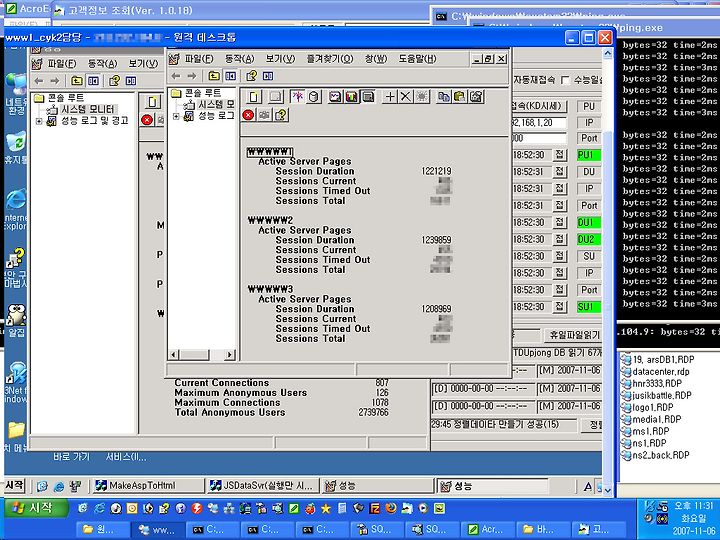Image resolution: width=720 pixels, height=540 pixels.
Task: Select datacenter.rdp file
Action: tap(655, 371)
